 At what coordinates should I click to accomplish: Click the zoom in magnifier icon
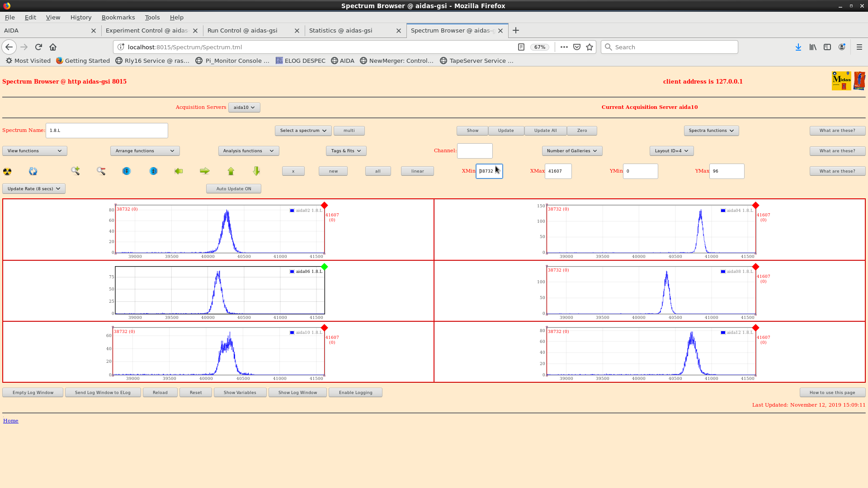[x=75, y=171]
